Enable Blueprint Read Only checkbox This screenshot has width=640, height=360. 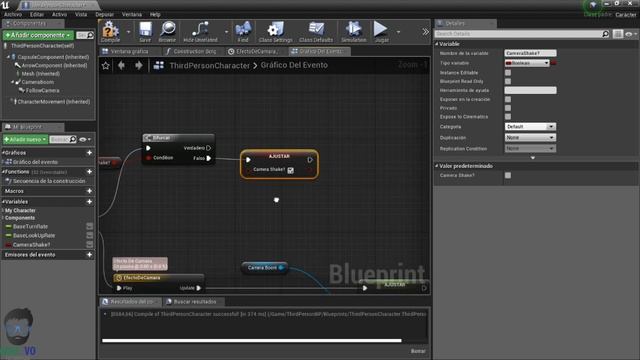(508, 81)
